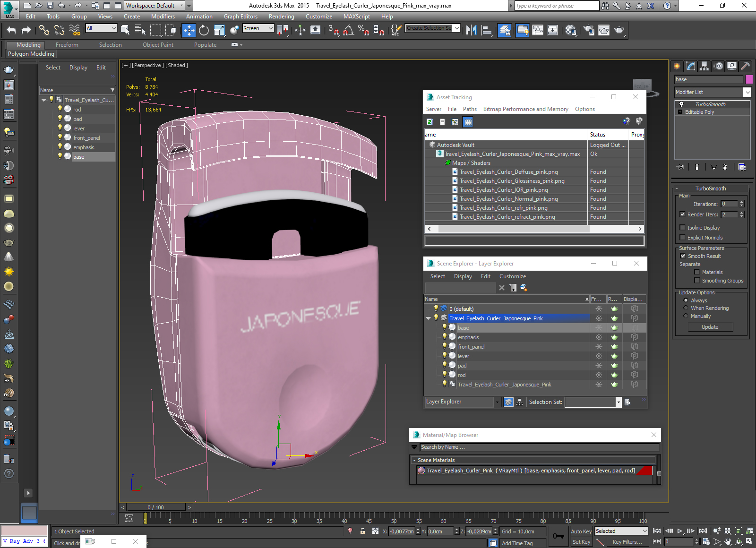
Task: Enable the Explicit Normals checkbox
Action: coord(682,238)
